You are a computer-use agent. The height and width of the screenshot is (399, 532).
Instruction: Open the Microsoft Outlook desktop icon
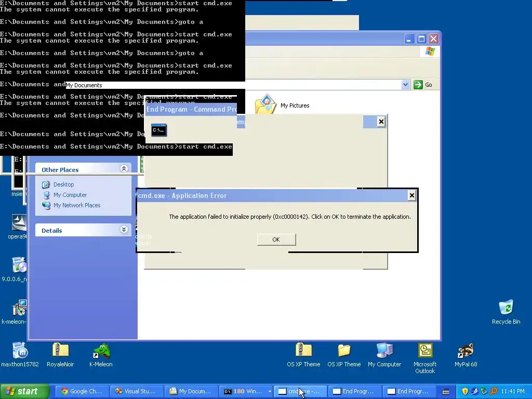pyautogui.click(x=425, y=358)
